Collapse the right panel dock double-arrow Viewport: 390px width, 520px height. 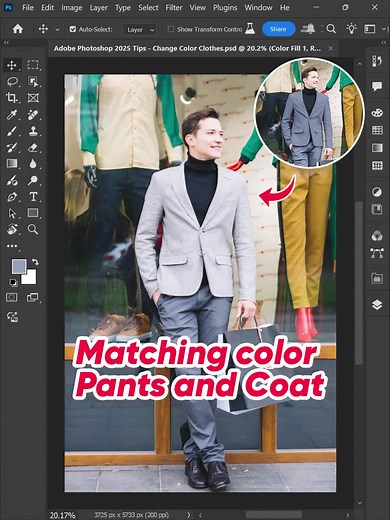tap(384, 43)
